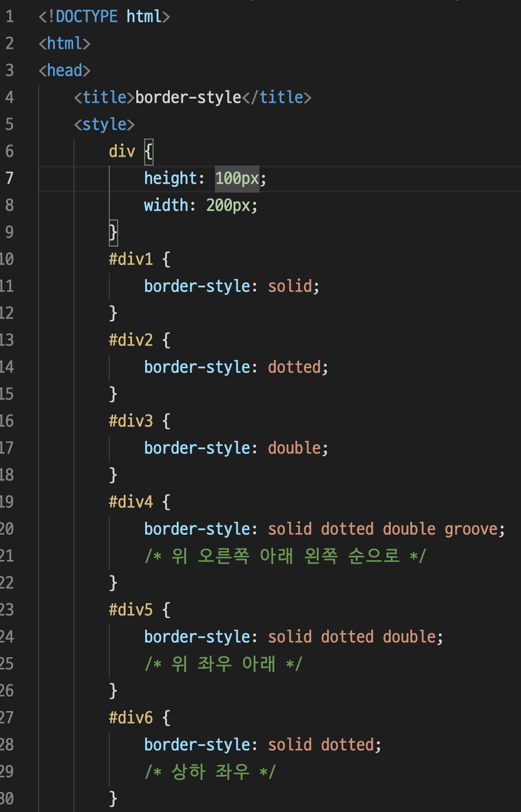Click the border-style property on line 20
The width and height of the screenshot is (521, 812).
click(197, 529)
